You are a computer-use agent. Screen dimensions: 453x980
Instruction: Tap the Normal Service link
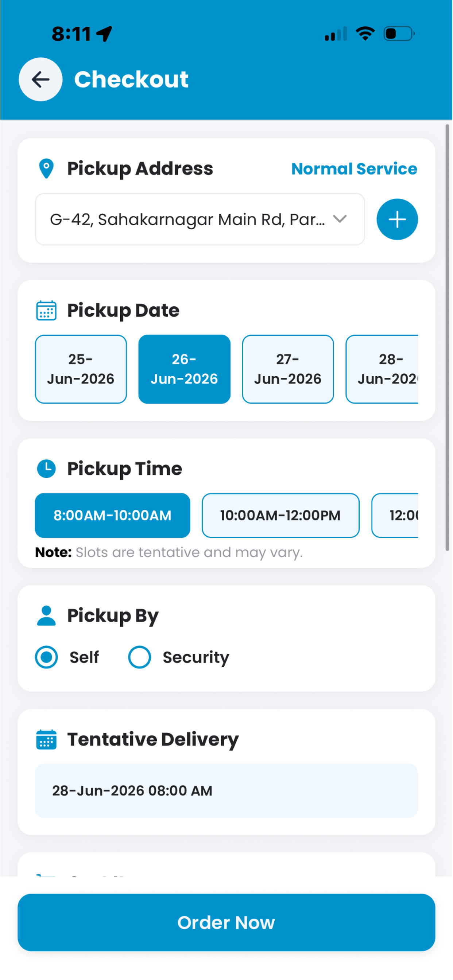point(354,168)
